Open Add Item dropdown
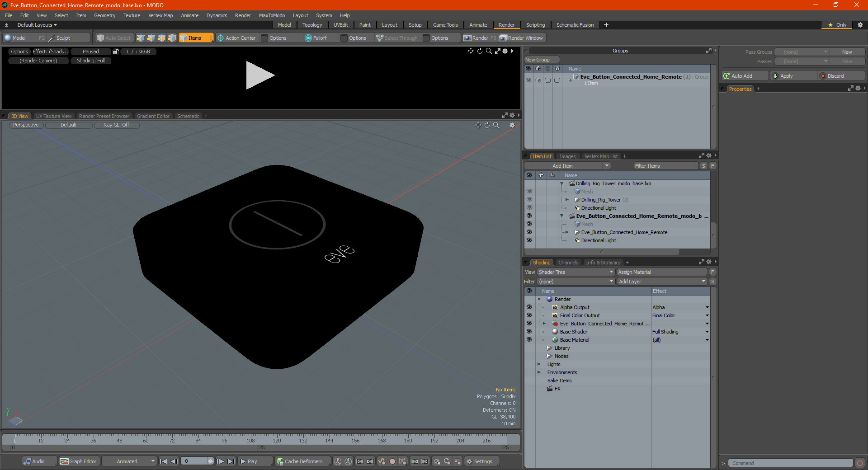This screenshot has width=868, height=470. 568,166
